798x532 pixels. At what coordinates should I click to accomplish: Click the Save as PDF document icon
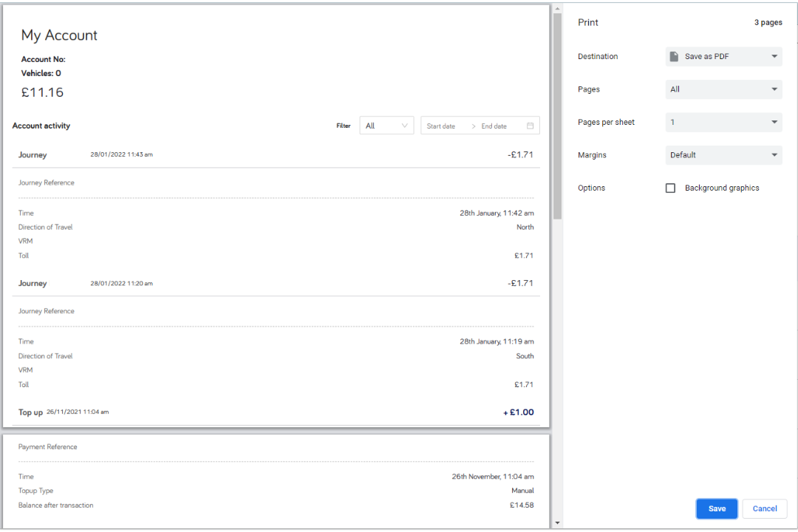coord(675,56)
